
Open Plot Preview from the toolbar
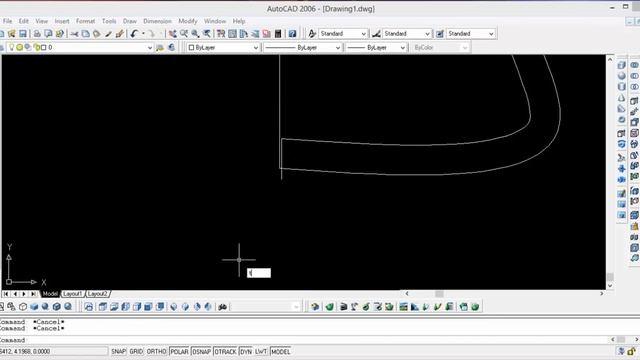click(x=48, y=33)
